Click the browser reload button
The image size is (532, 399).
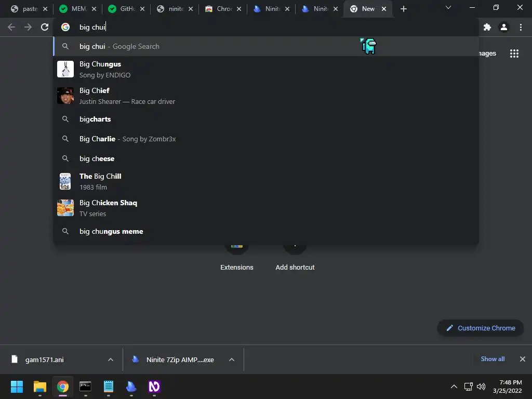(x=45, y=27)
